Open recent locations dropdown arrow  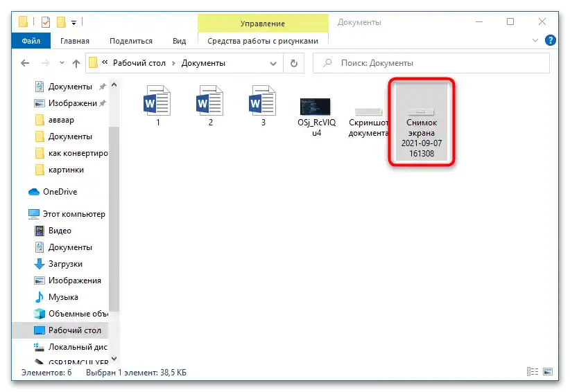pyautogui.click(x=62, y=63)
